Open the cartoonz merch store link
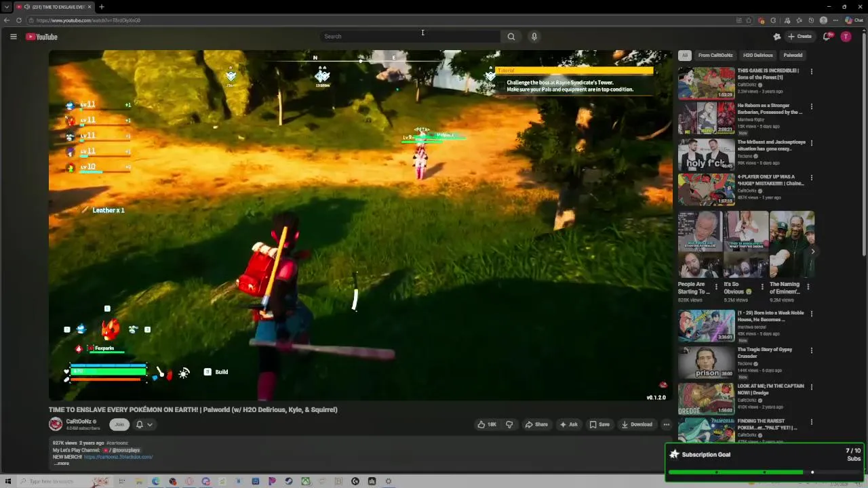 coord(119,457)
